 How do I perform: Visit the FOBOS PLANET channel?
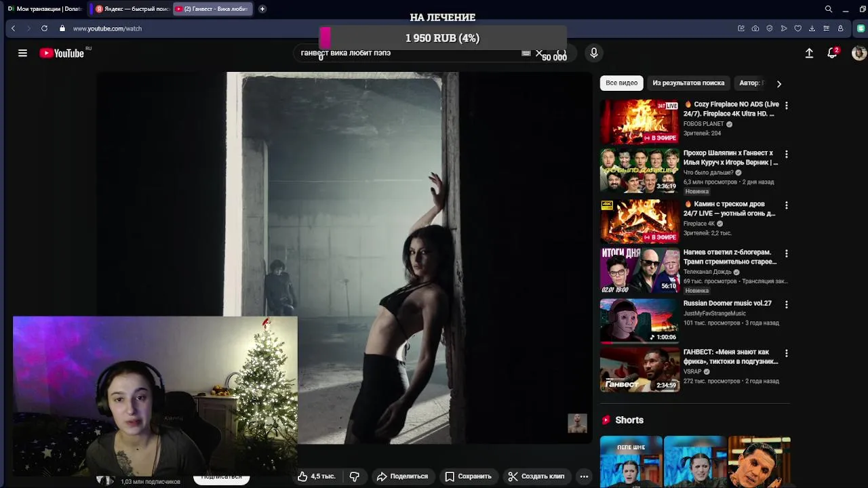coord(703,124)
